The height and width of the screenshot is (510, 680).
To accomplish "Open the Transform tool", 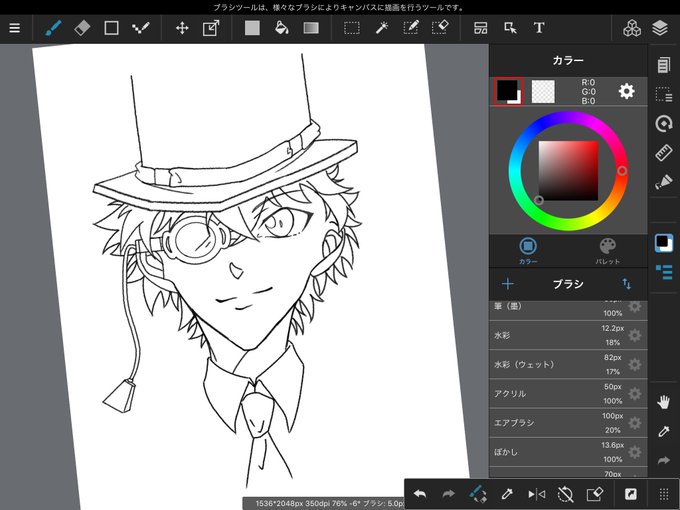I will tap(211, 28).
